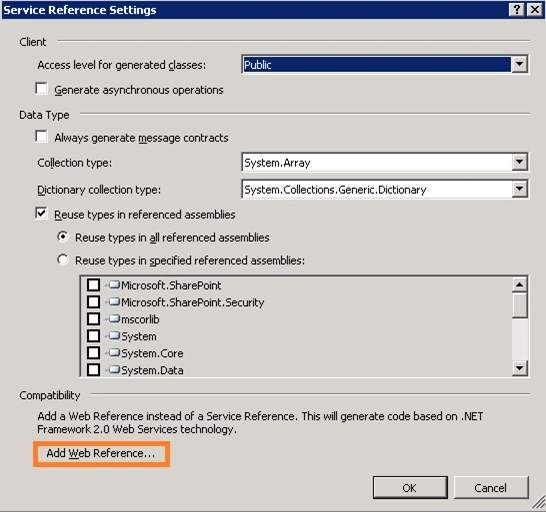The image size is (546, 512).
Task: Check the Microsoft.SharePoint assembly box
Action: (93, 285)
